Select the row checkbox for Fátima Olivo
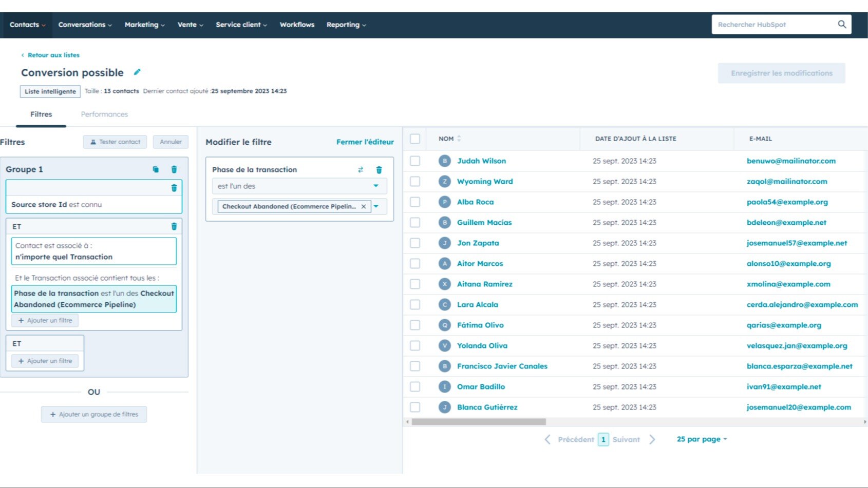Viewport: 868px width, 488px height. [x=415, y=325]
